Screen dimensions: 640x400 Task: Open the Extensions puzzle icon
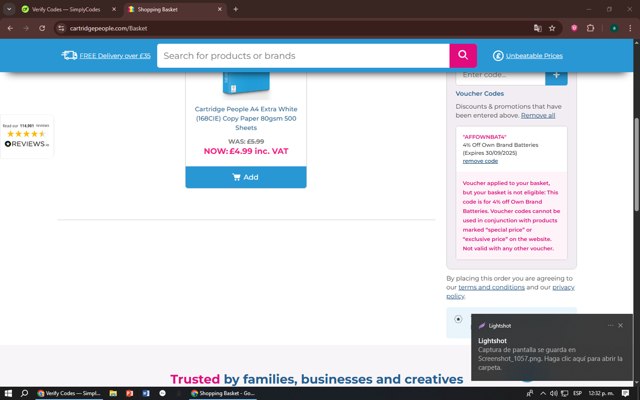[x=590, y=28]
